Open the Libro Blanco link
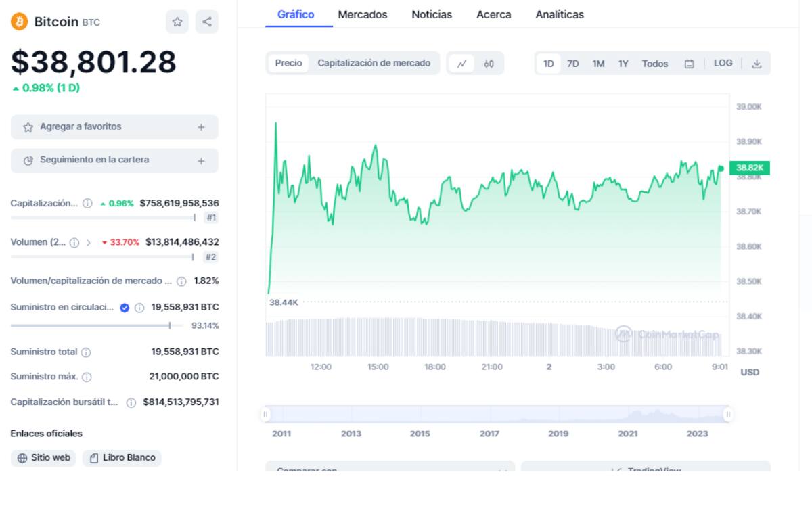The width and height of the screenshot is (812, 510). [122, 458]
